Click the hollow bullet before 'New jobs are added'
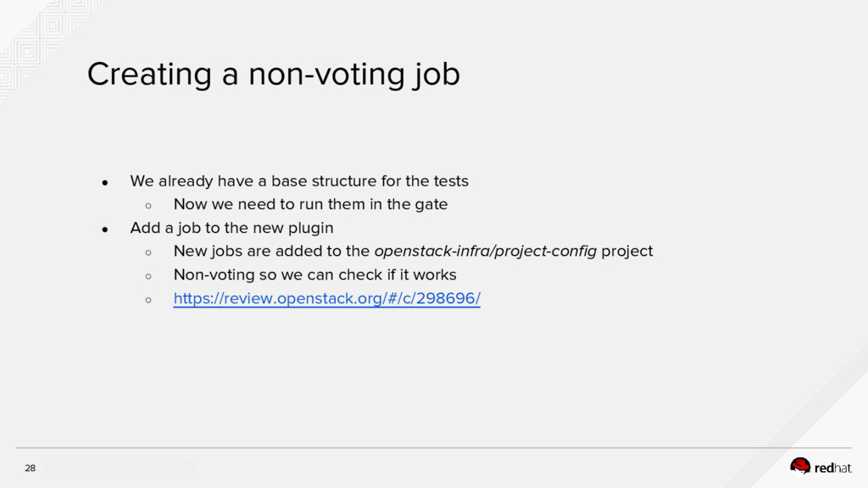The image size is (868, 488). click(x=148, y=252)
